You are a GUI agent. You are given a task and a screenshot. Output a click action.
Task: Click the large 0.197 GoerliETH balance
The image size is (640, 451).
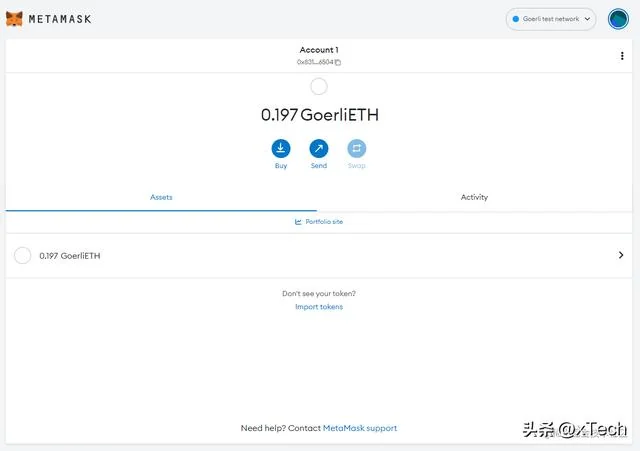tap(320, 115)
